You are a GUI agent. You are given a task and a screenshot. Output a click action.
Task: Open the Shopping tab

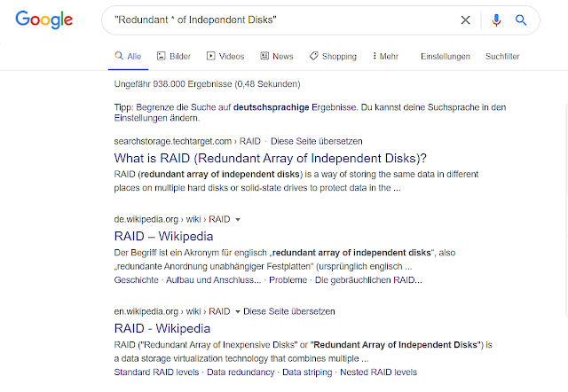(x=333, y=57)
